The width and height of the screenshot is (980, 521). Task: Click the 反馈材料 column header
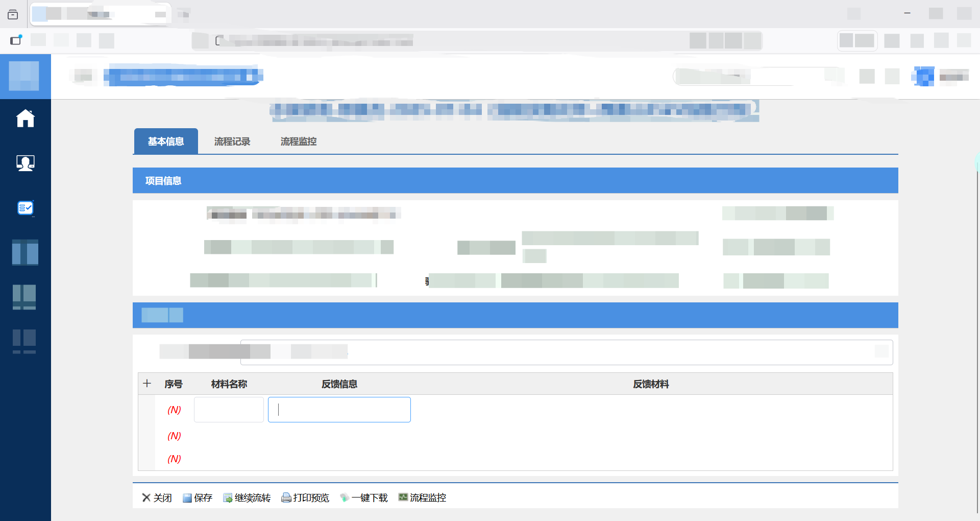click(651, 384)
